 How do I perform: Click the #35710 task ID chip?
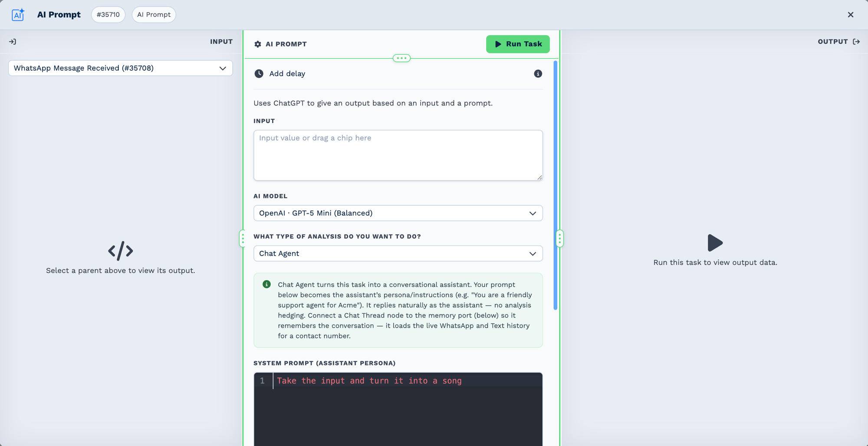tap(108, 15)
